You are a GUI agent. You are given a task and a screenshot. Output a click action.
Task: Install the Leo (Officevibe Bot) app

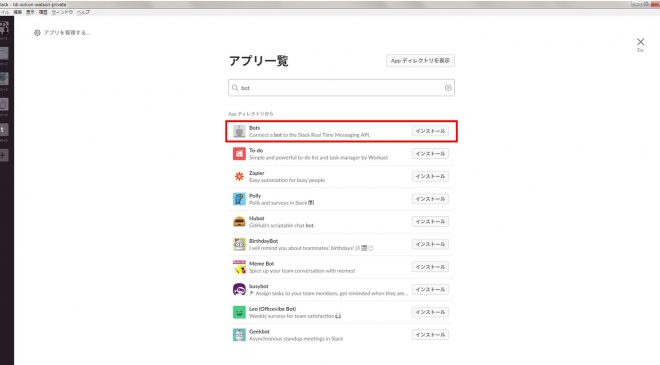(430, 312)
